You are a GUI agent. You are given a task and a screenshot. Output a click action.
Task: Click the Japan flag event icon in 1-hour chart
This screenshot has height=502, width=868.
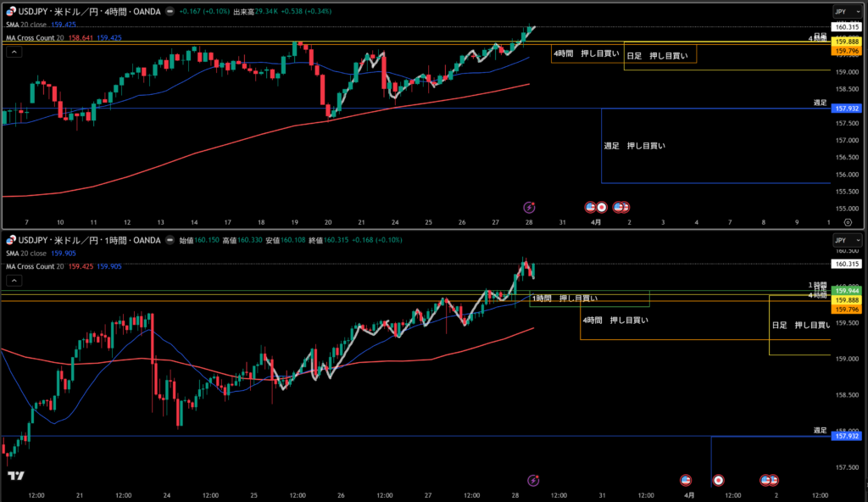(x=719, y=480)
